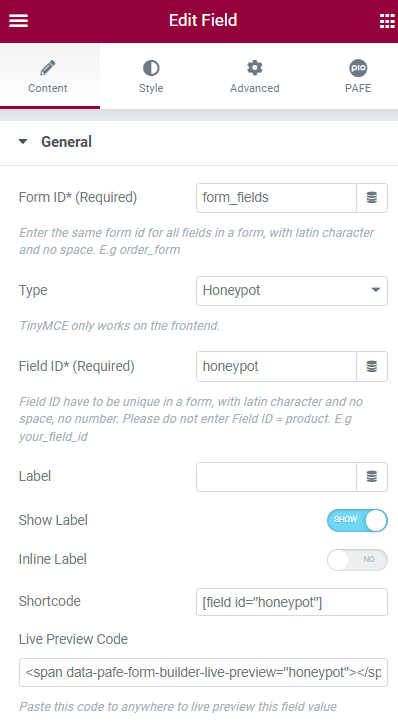The width and height of the screenshot is (398, 724).
Task: Click the pencil Content tab icon
Action: pos(48,68)
